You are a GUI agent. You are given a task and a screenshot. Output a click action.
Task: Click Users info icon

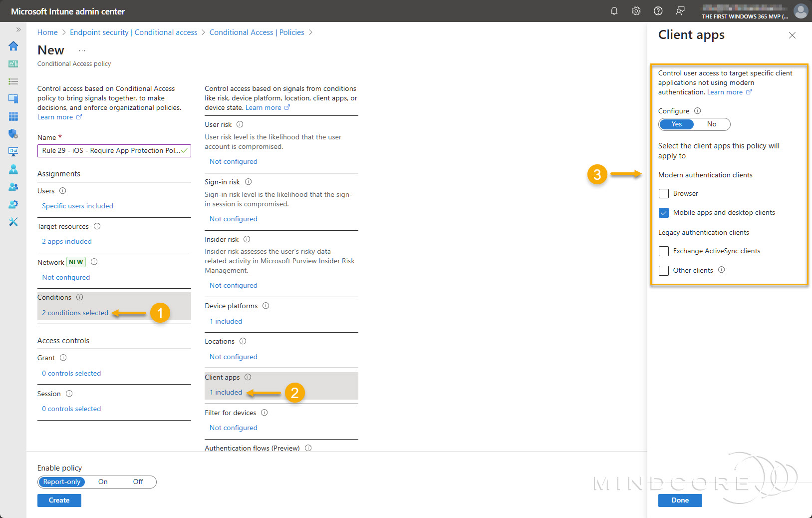click(63, 191)
